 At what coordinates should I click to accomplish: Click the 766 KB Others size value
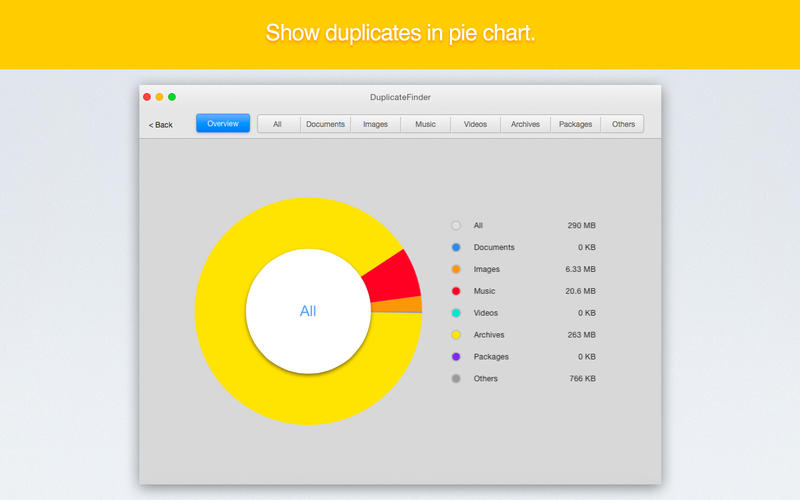pyautogui.click(x=583, y=379)
